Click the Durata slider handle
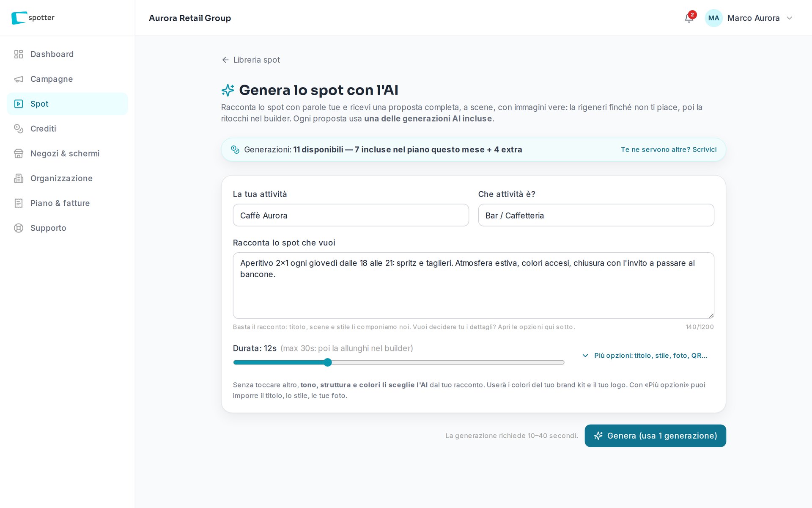This screenshot has width=812, height=508. [x=327, y=362]
